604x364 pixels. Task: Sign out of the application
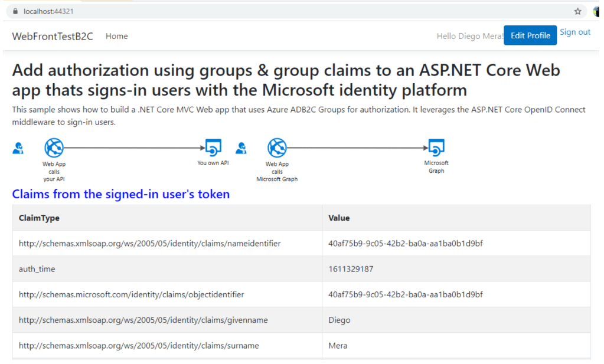click(574, 32)
